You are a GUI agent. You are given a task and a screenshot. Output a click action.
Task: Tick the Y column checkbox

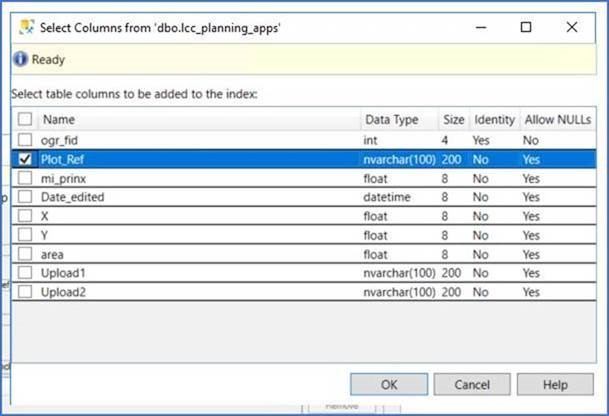click(25, 235)
